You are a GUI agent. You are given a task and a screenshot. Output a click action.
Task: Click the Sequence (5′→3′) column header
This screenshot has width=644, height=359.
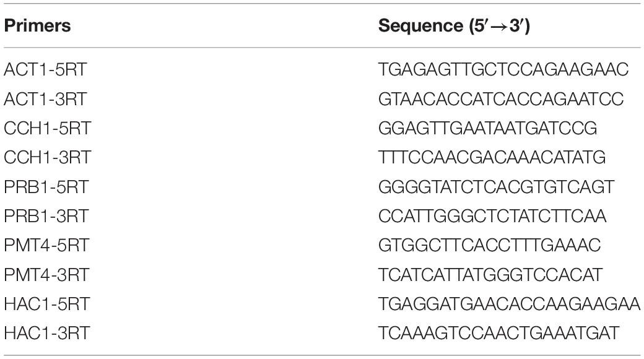(455, 25)
